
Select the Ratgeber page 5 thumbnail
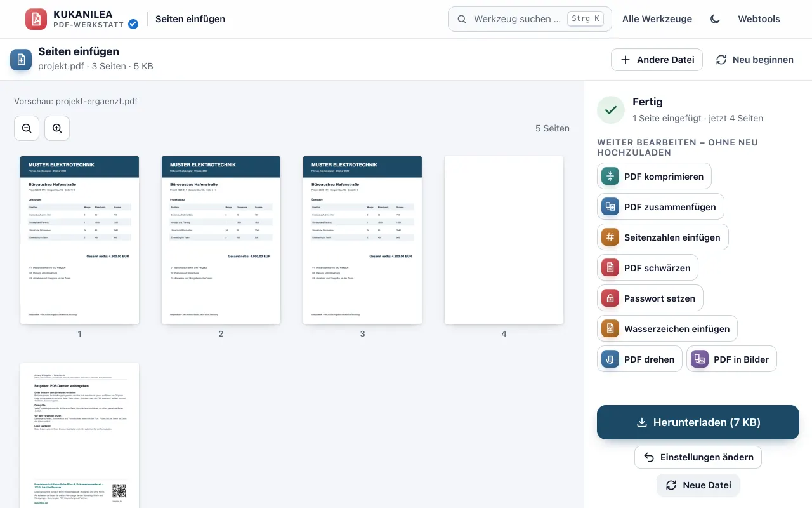coord(79,436)
